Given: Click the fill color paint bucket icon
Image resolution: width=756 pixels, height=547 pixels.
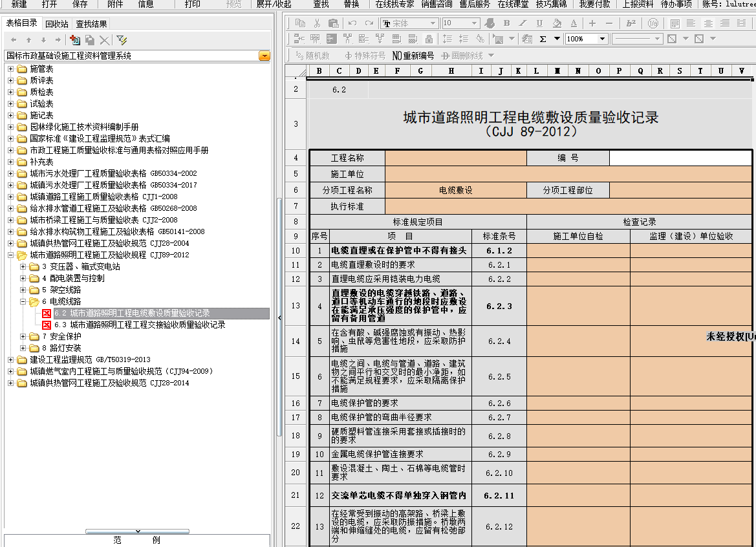Looking at the screenshot, I should pyautogui.click(x=556, y=23).
